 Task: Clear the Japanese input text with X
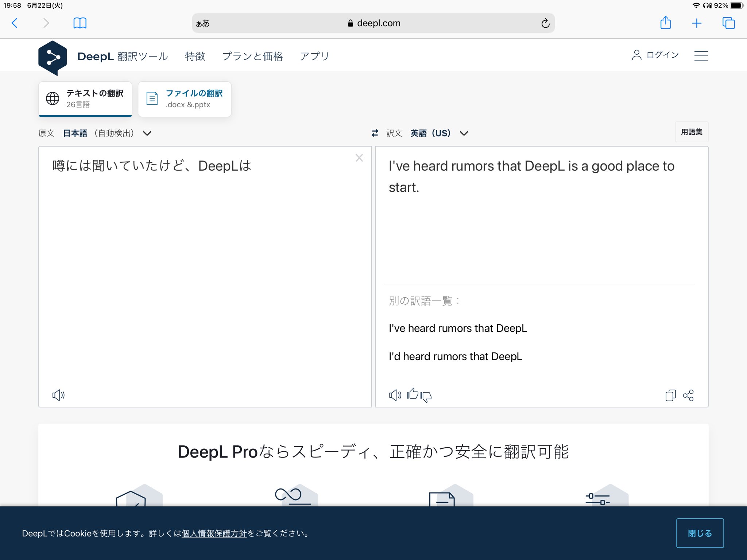[x=359, y=158]
